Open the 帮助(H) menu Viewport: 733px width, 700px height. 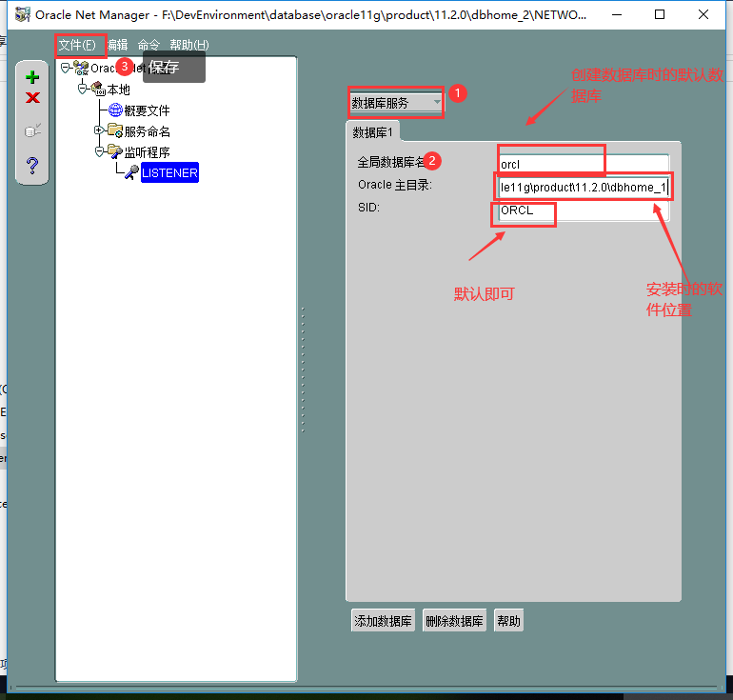coord(189,46)
